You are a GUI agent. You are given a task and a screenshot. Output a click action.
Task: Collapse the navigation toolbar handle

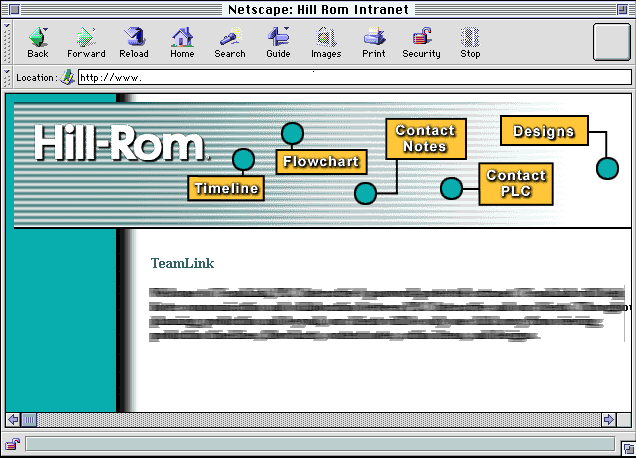coord(7,42)
